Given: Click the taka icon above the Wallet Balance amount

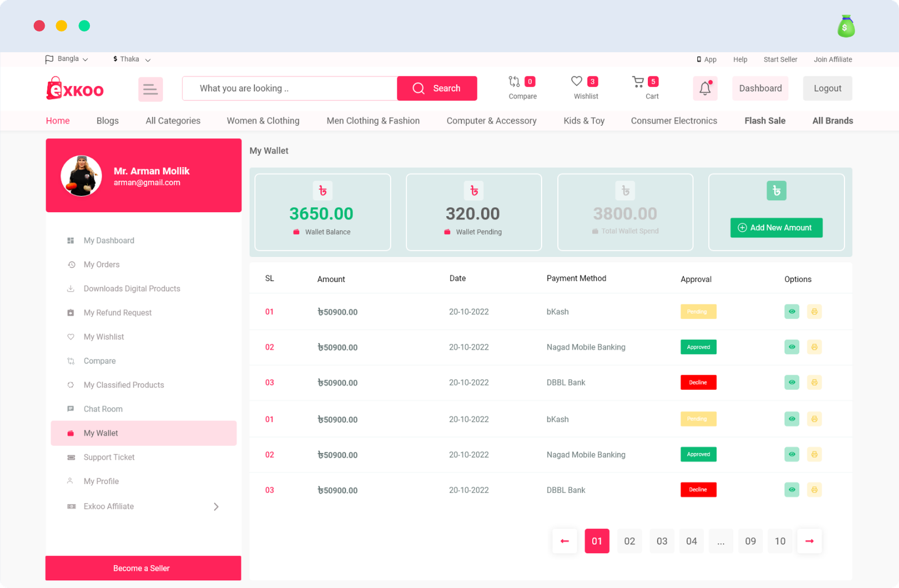Looking at the screenshot, I should [323, 191].
